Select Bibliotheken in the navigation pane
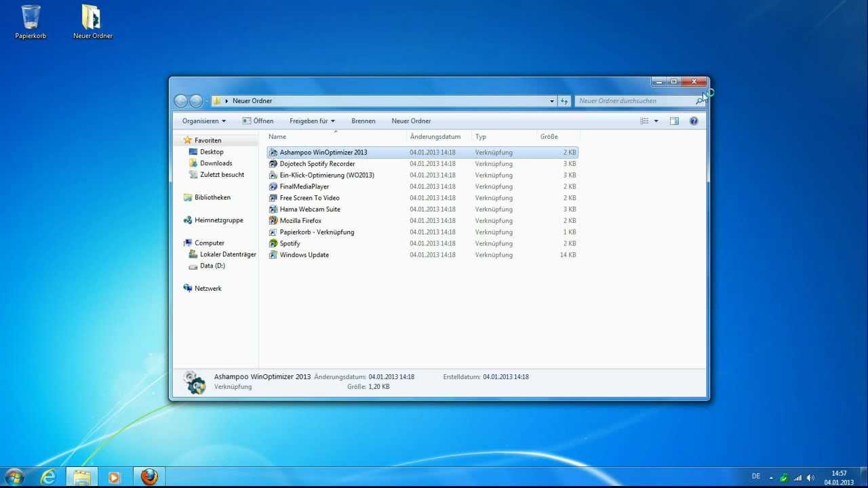The width and height of the screenshot is (868, 488). click(x=212, y=197)
